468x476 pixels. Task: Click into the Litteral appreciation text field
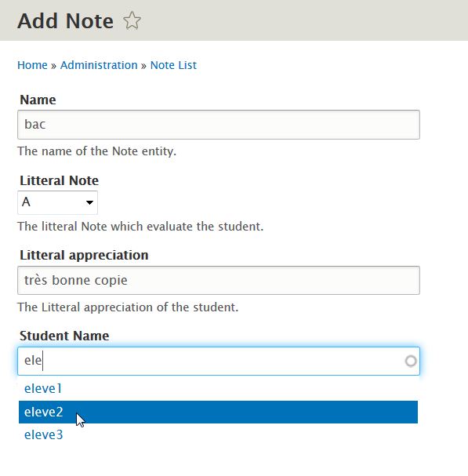coord(219,281)
